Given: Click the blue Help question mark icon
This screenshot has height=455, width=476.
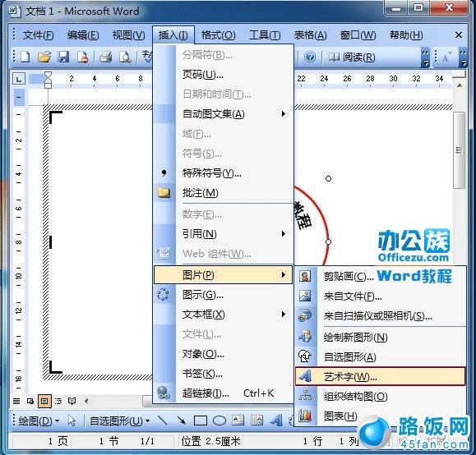Looking at the screenshot, I should pyautogui.click(x=310, y=57).
